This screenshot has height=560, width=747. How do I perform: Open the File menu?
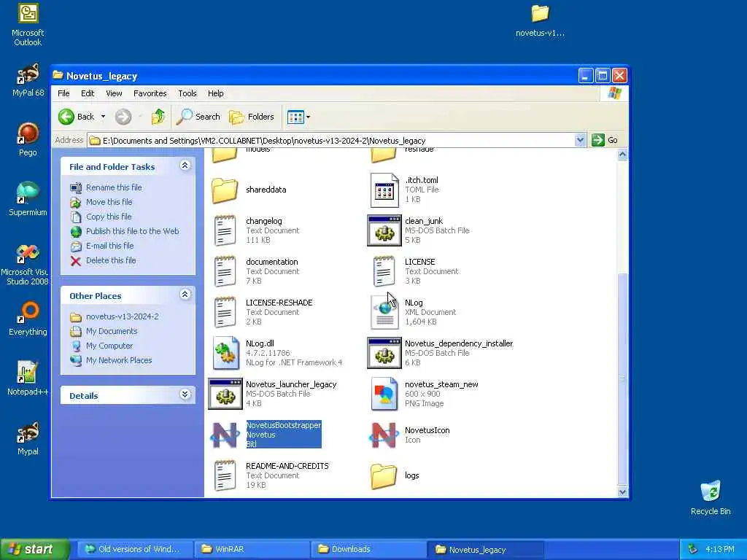click(63, 93)
